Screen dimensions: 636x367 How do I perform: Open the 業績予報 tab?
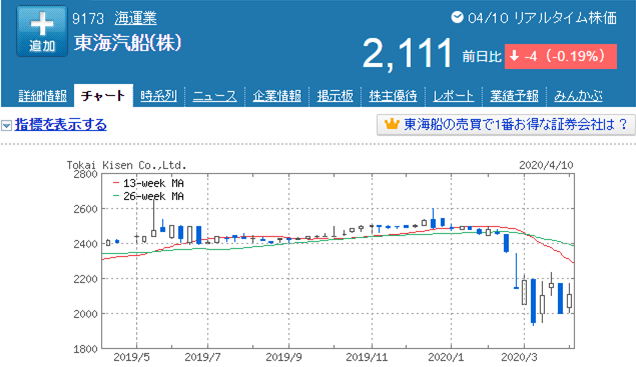514,96
